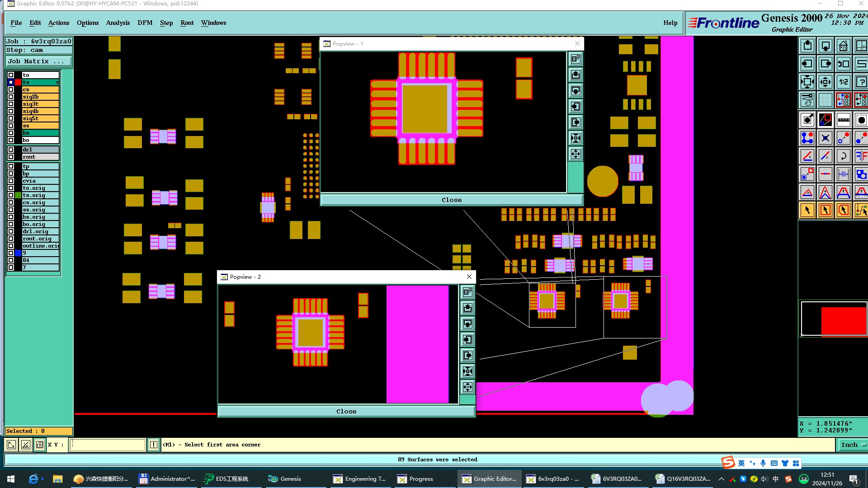Click the X Y coordinate input field
The width and height of the screenshot is (868, 488).
click(108, 445)
